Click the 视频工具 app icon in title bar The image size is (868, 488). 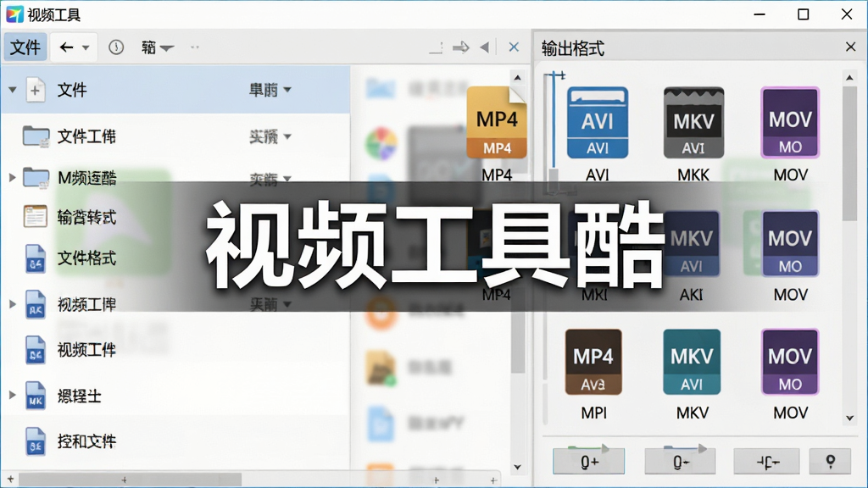(15, 14)
